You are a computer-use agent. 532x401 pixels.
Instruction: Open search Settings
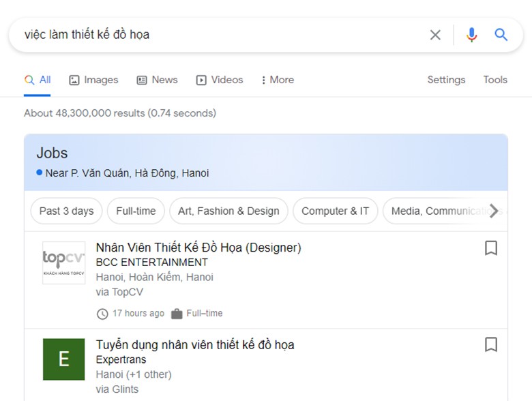click(x=446, y=80)
